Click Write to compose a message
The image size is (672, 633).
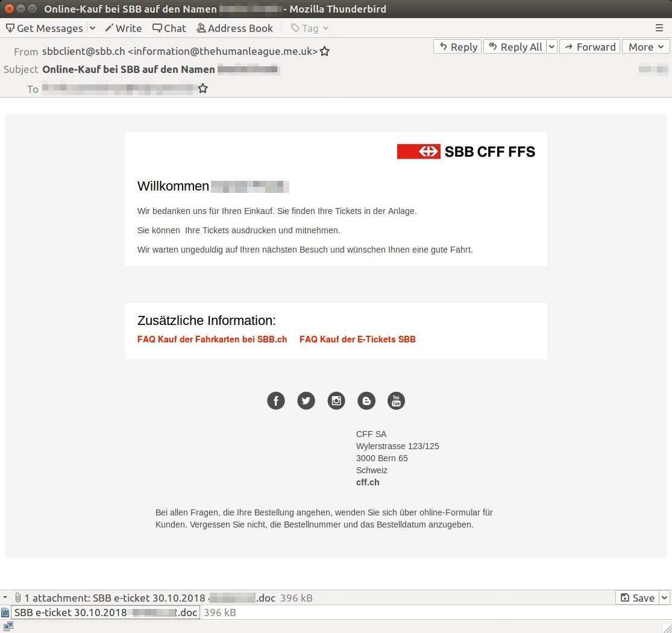tap(123, 28)
